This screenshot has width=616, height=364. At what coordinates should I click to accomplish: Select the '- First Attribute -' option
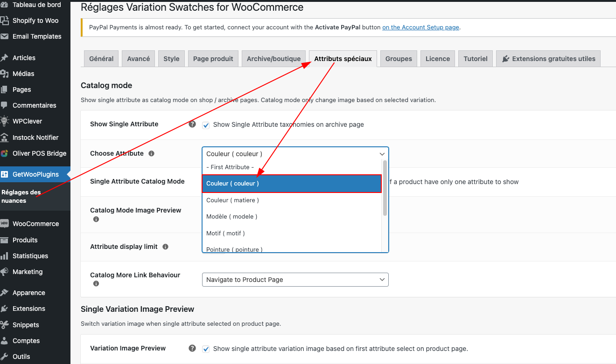pyautogui.click(x=292, y=167)
